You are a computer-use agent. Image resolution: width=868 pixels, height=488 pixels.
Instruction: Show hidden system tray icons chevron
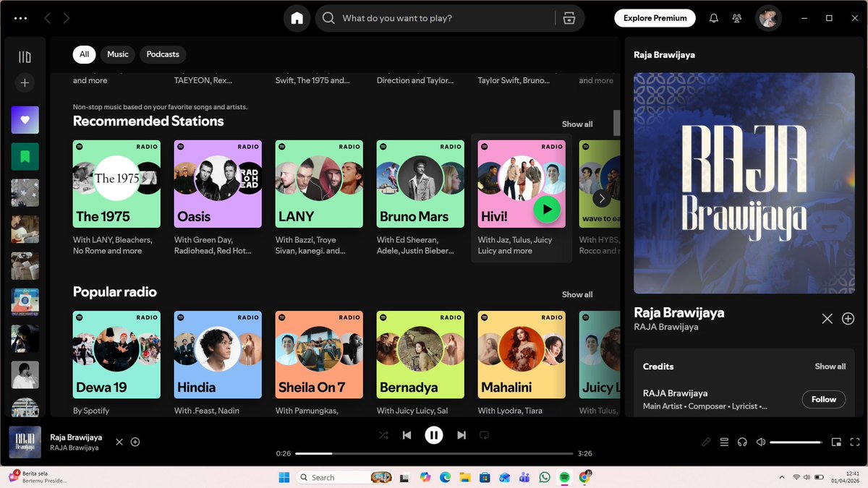point(781,477)
